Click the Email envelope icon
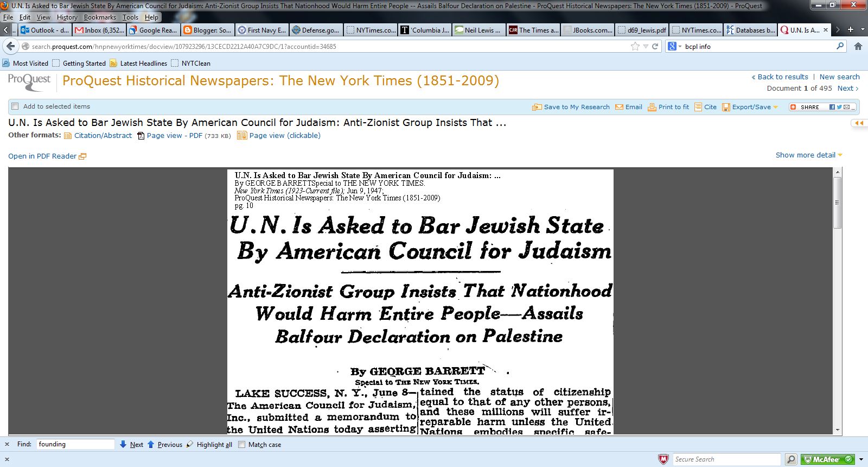868x467 pixels. pyautogui.click(x=619, y=107)
